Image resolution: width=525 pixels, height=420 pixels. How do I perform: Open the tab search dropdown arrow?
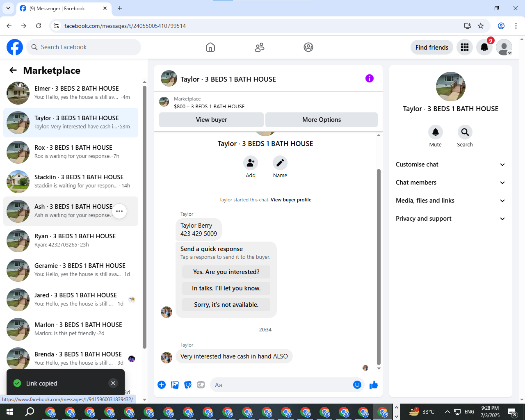(8, 8)
